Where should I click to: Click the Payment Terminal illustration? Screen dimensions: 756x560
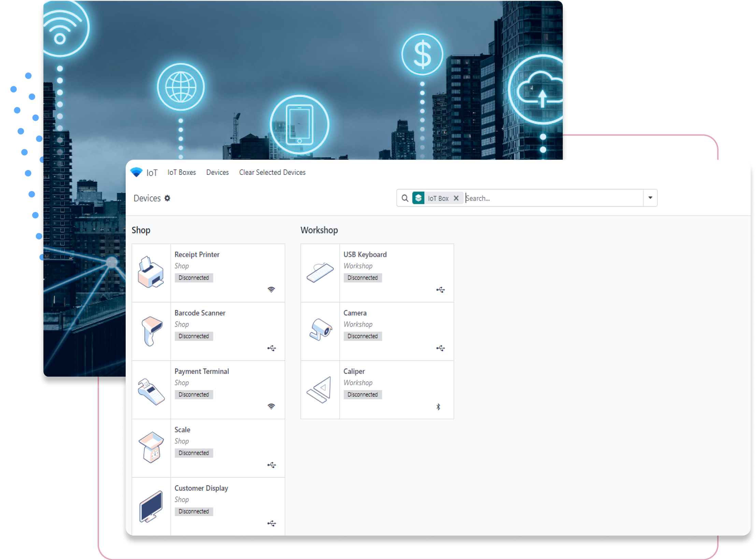[151, 392]
